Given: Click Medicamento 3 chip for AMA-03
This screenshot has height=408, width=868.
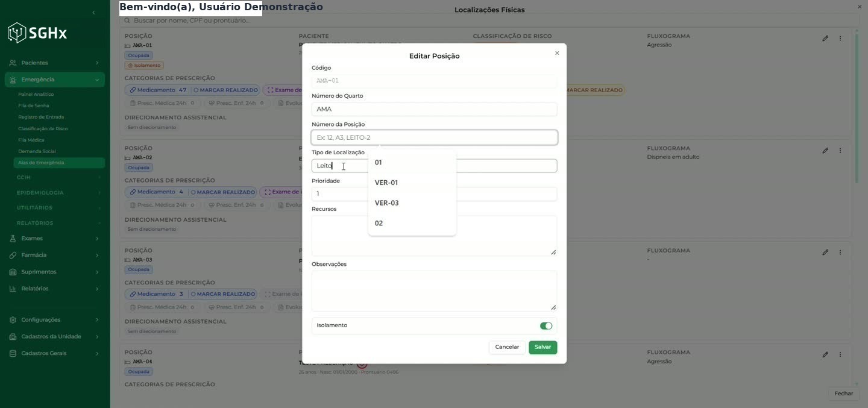Looking at the screenshot, I should (x=157, y=294).
